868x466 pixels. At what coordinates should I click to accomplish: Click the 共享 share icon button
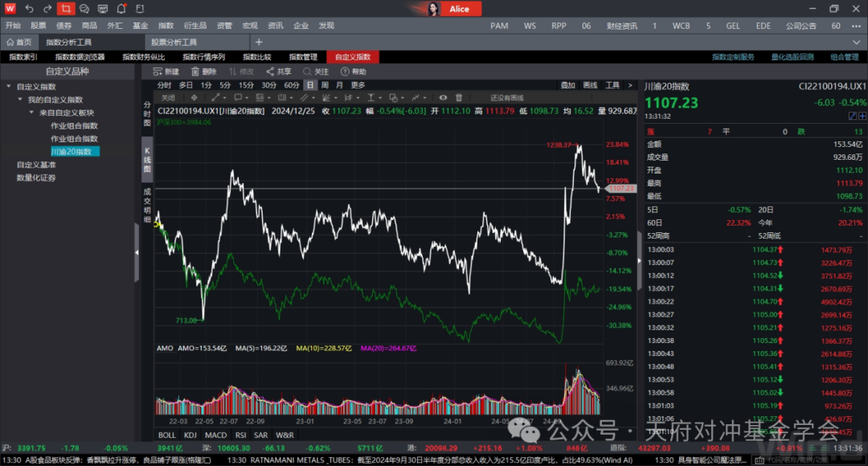pyautogui.click(x=279, y=72)
